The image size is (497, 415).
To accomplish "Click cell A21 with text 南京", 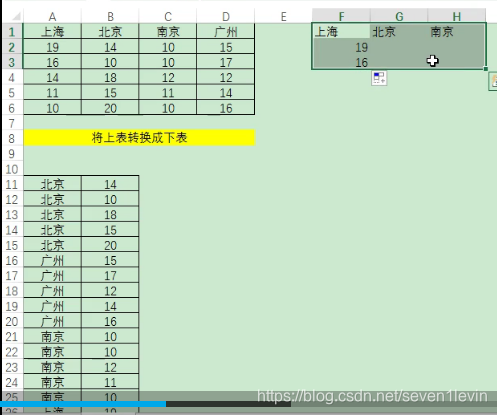I will point(52,337).
